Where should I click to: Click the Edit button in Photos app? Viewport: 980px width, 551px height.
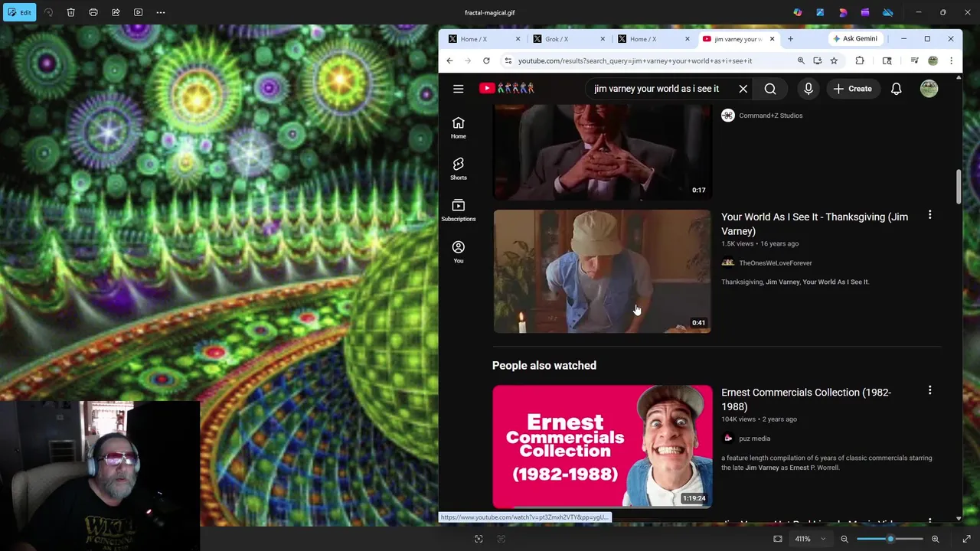pos(19,12)
